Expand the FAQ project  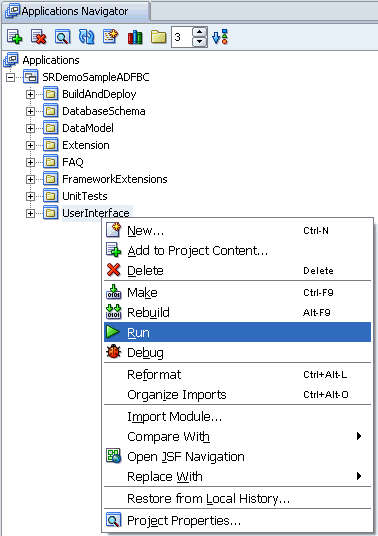pyautogui.click(x=30, y=162)
